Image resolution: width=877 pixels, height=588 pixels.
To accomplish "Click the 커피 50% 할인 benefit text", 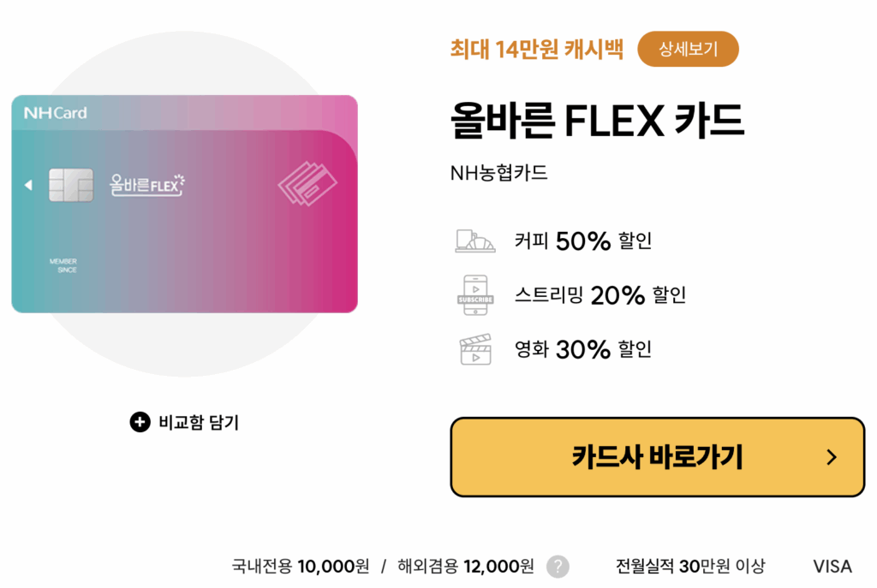I will coord(582,241).
